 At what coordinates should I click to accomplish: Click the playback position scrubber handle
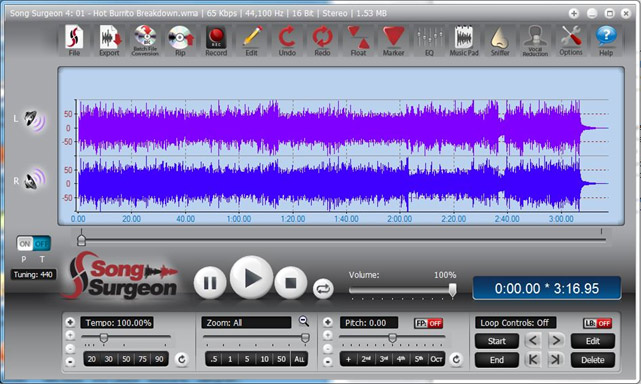(x=81, y=240)
